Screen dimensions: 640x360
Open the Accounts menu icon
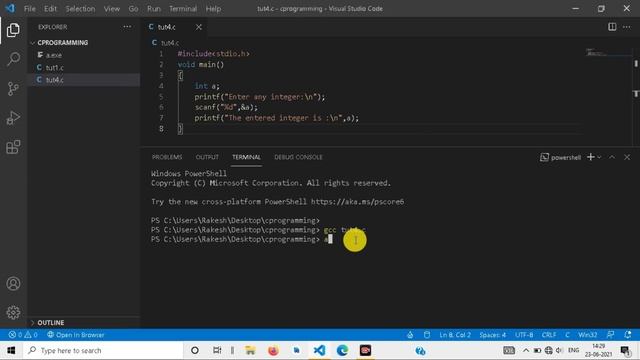click(13, 283)
